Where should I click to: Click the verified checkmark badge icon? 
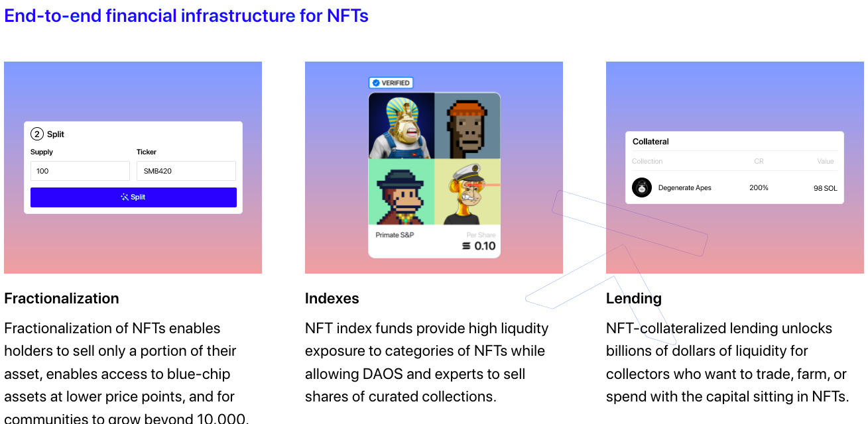[x=376, y=83]
